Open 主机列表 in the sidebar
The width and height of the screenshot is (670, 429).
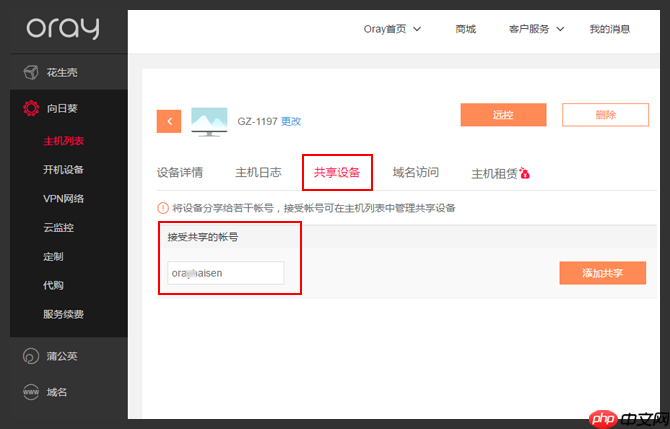coord(64,141)
